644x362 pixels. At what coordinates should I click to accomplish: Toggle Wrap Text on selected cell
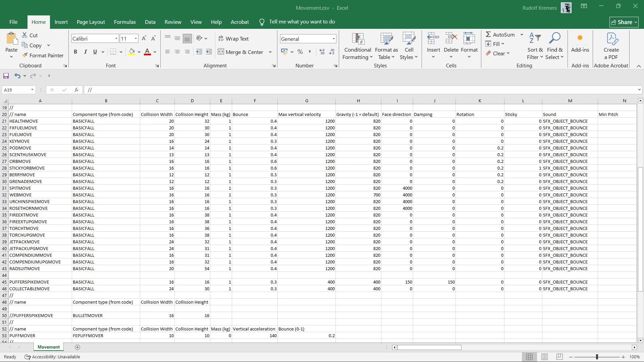[x=233, y=39]
